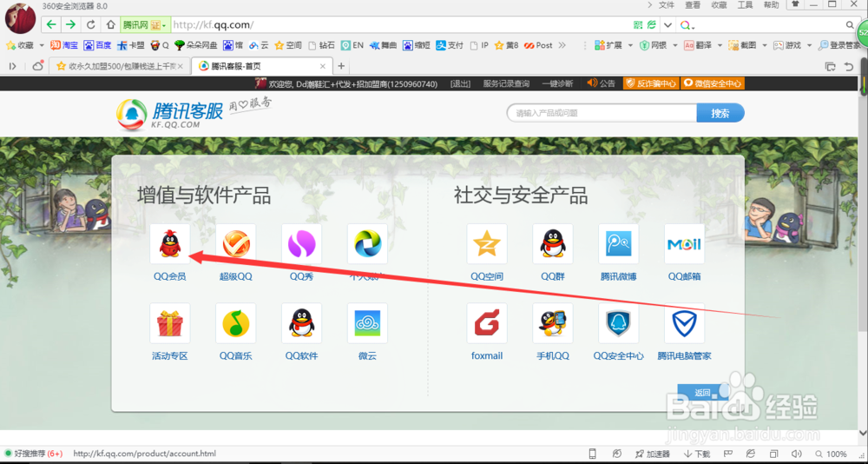Open the foxmail product icon

(487, 323)
